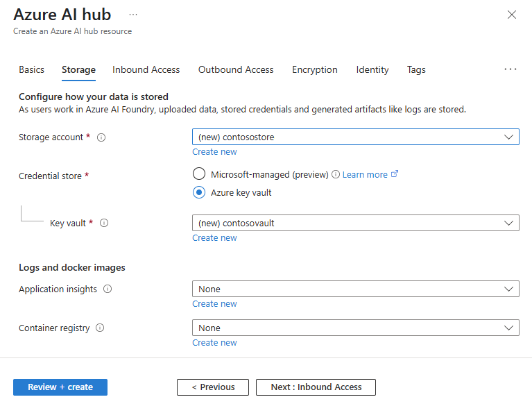532x413 pixels.
Task: Click the Previous button
Action: 213,387
